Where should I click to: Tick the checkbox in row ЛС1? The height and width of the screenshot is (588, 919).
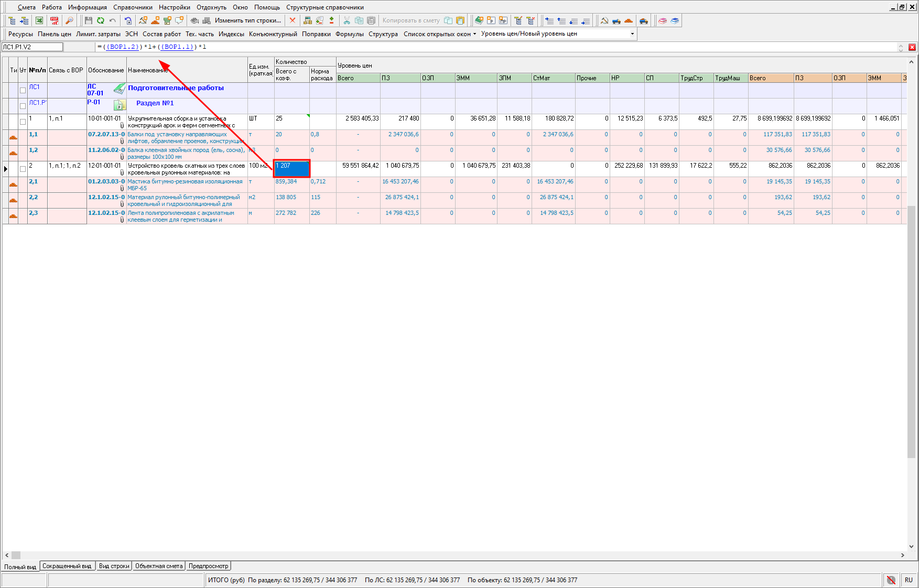(23, 90)
